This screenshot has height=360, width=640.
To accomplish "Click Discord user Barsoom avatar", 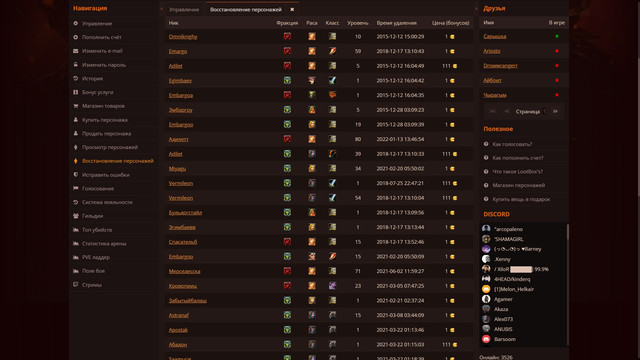I will pos(486,339).
